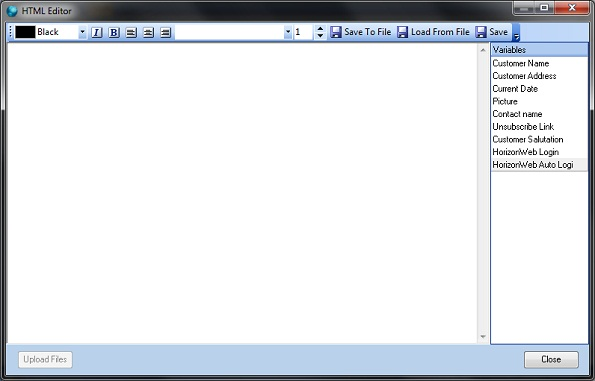595x381 pixels.
Task: Align text right icon
Action: click(165, 32)
